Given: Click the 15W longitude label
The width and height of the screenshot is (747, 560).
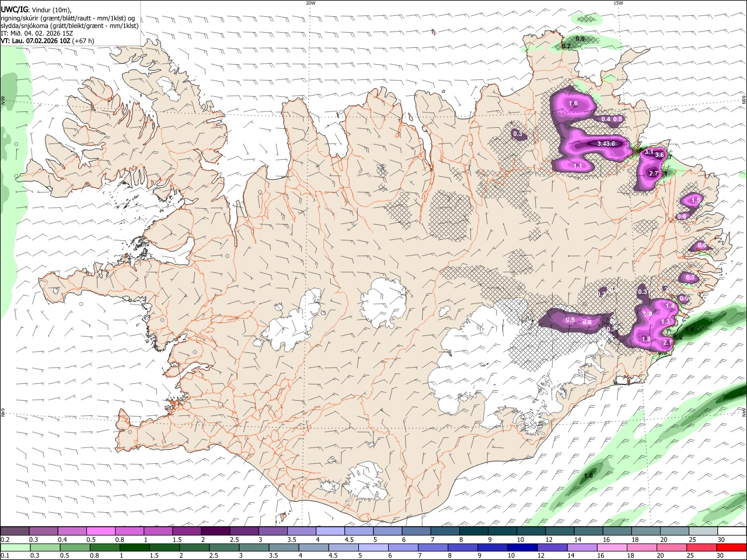Looking at the screenshot, I should [x=618, y=3].
